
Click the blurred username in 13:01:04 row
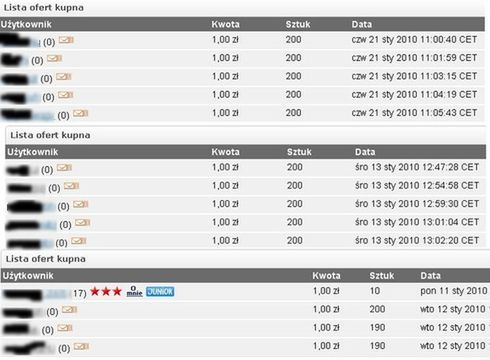pos(31,225)
